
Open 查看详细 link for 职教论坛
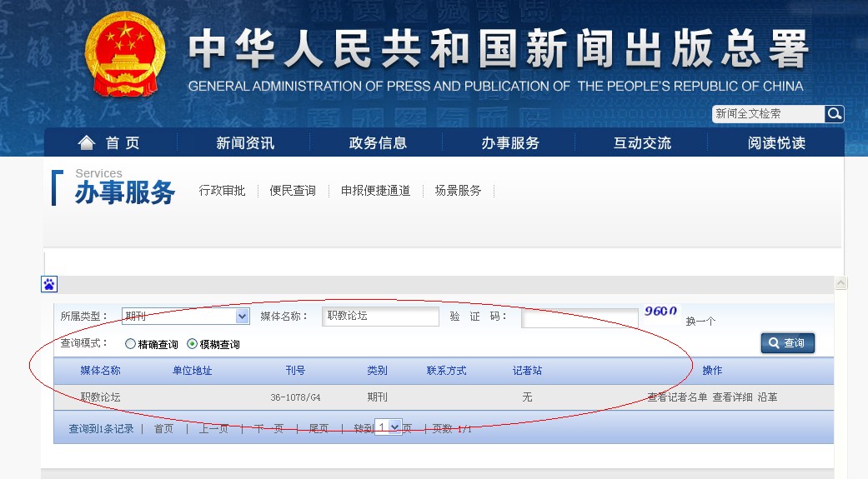(x=732, y=397)
